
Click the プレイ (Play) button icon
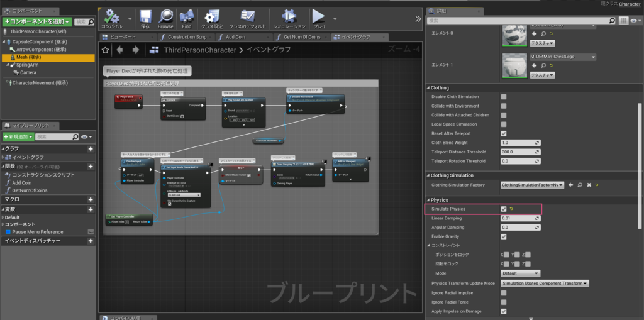click(x=319, y=16)
